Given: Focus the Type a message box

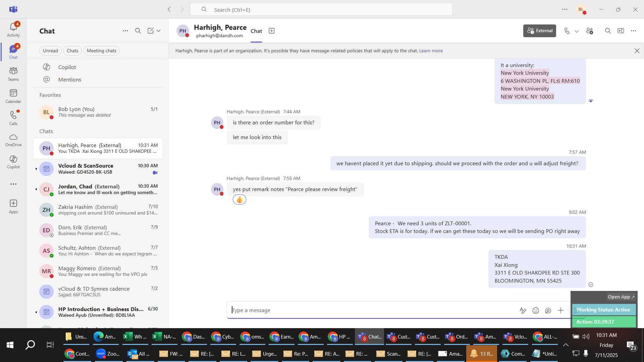Looking at the screenshot, I should coord(372,310).
